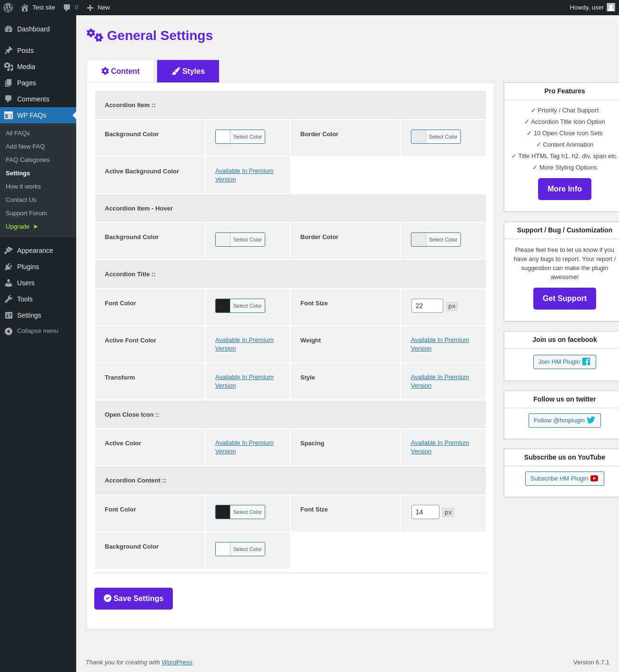Switch to the Content tab
Screen dimensions: 619x672
pyautogui.click(x=120, y=71)
